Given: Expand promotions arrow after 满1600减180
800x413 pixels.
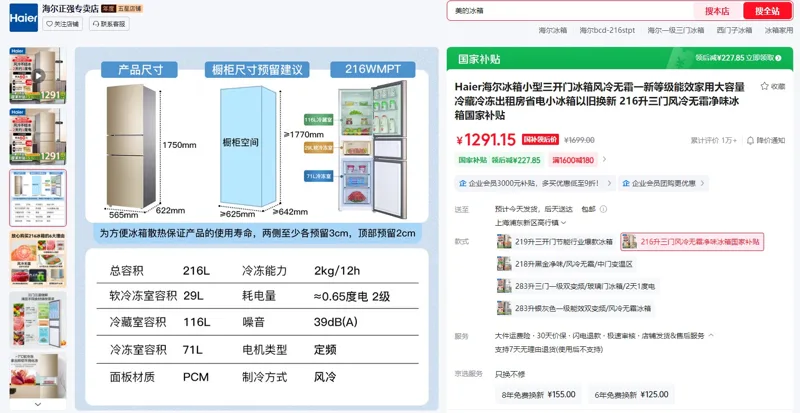Looking at the screenshot, I should tap(605, 160).
